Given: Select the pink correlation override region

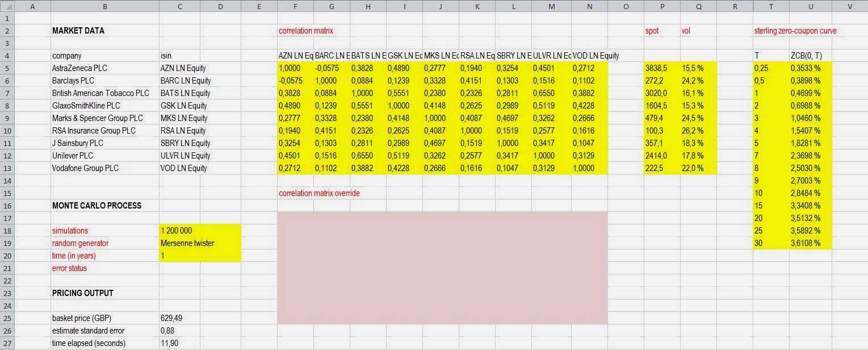Looking at the screenshot, I should (443, 267).
